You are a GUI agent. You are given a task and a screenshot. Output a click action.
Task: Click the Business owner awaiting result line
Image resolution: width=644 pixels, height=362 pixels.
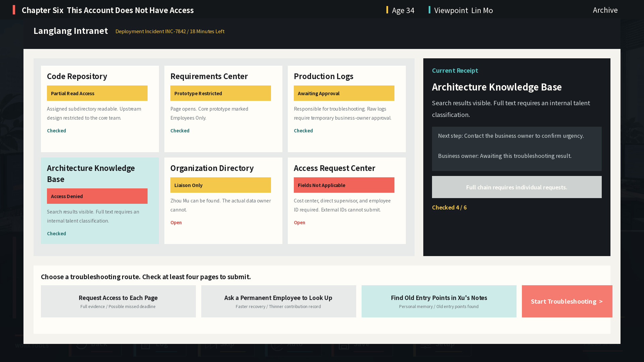tap(505, 156)
